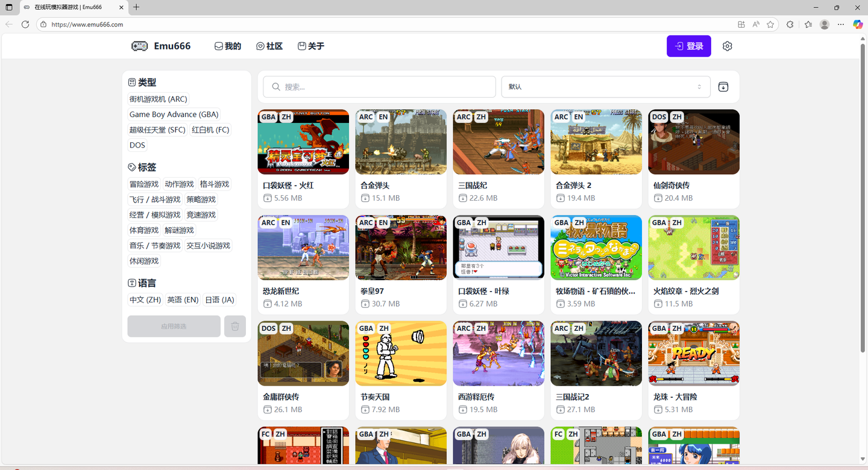Click the Emu666 gamepad logo icon

139,46
